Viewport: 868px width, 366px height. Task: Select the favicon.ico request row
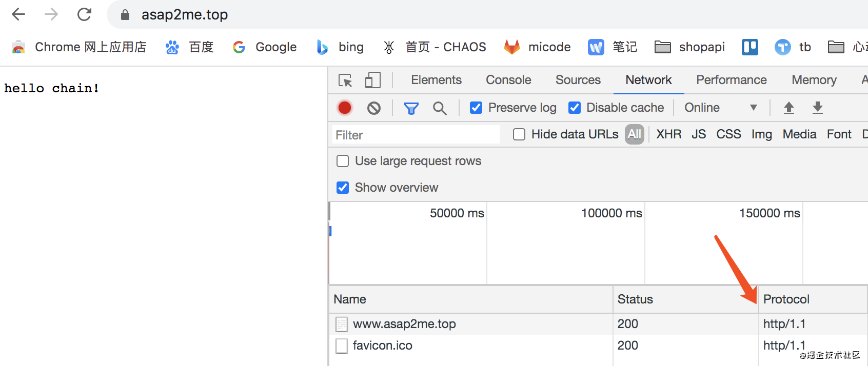point(598,345)
